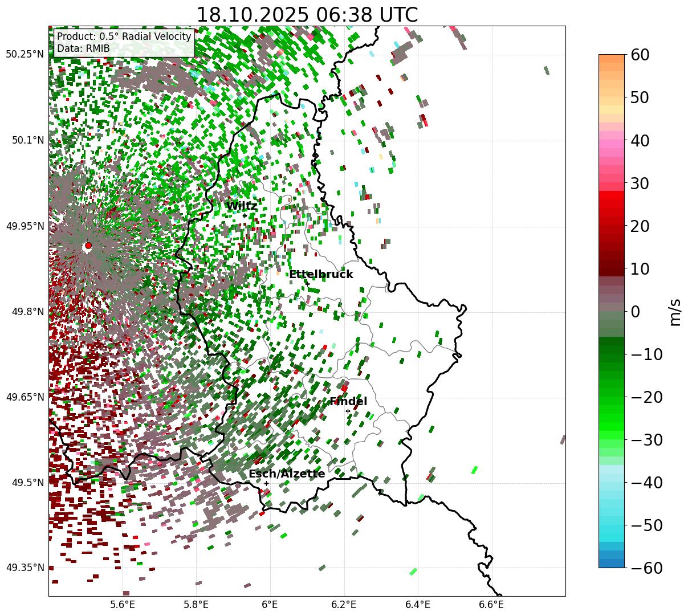
Task: Click the Data: RMIB text
Action: coord(83,49)
